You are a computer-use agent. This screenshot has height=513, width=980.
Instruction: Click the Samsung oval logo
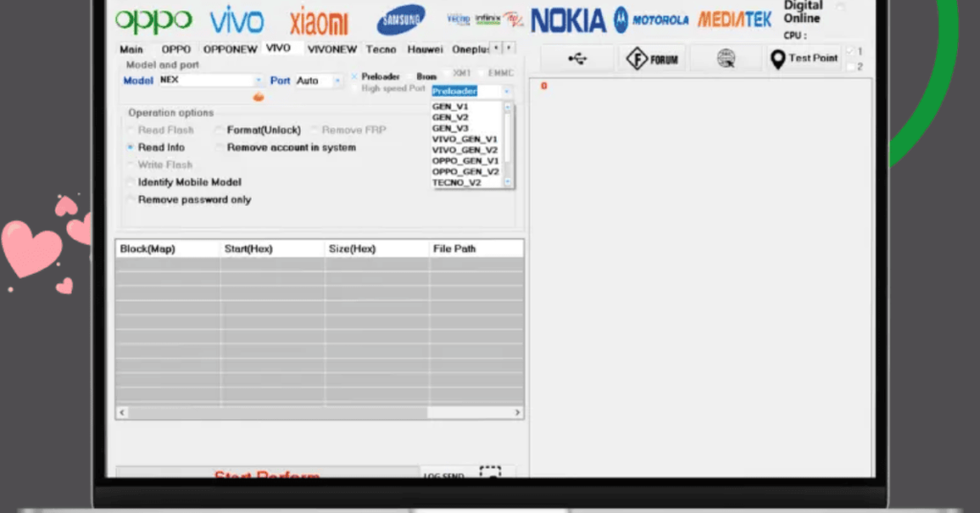click(x=401, y=20)
